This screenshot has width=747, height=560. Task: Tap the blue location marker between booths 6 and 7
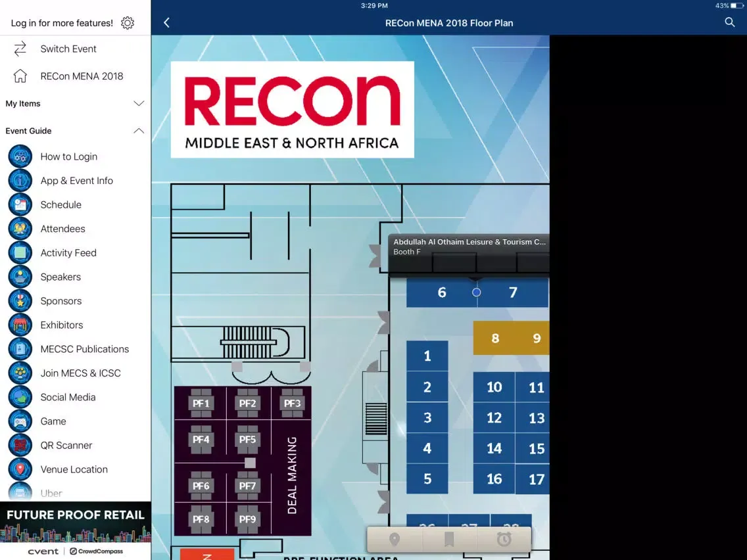(476, 292)
